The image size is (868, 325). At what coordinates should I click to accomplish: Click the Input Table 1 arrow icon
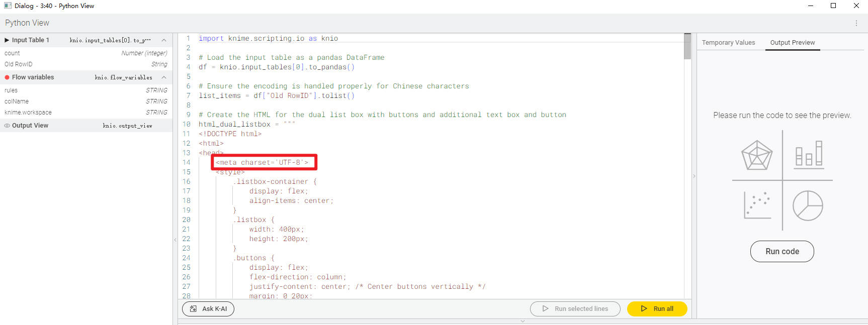click(x=7, y=40)
